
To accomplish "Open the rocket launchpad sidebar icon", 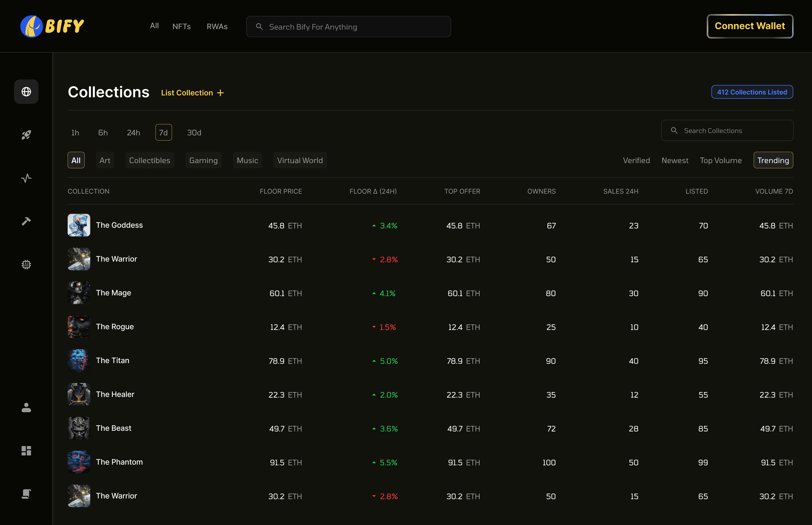I will pyautogui.click(x=26, y=135).
